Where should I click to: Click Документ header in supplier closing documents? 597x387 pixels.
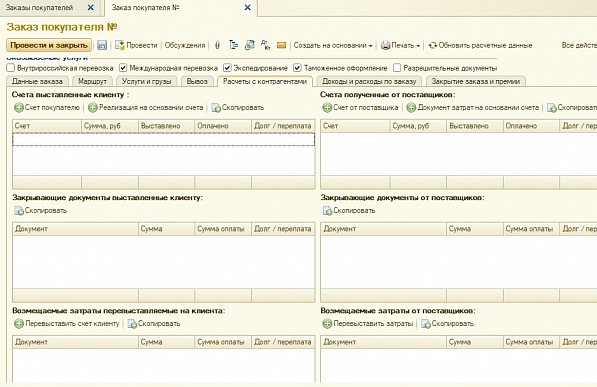[x=383, y=229]
